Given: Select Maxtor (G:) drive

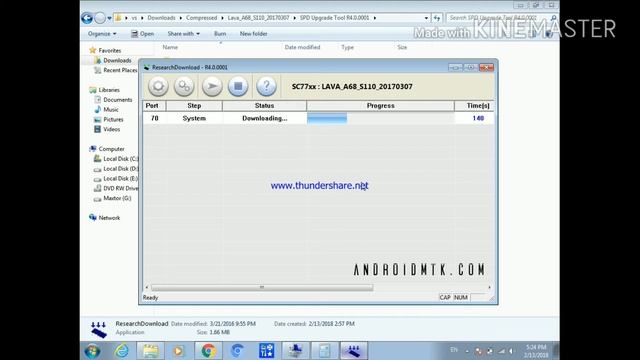Looking at the screenshot, I should coord(117,198).
